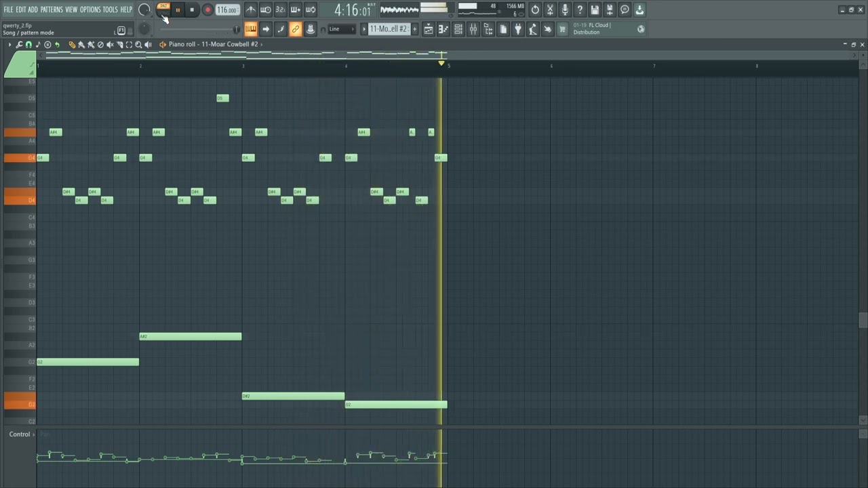
Task: Toggle the typing keyboard to piano icon
Action: pos(251,29)
